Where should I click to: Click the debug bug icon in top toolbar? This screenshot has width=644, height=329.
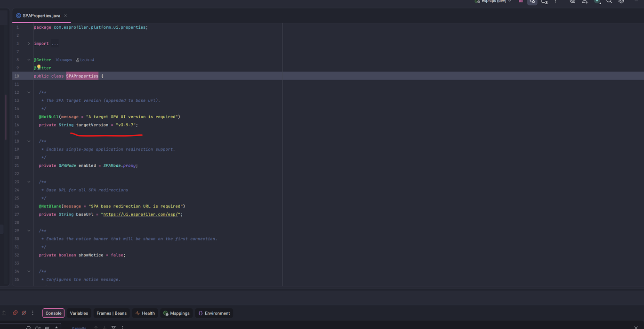point(532,2)
